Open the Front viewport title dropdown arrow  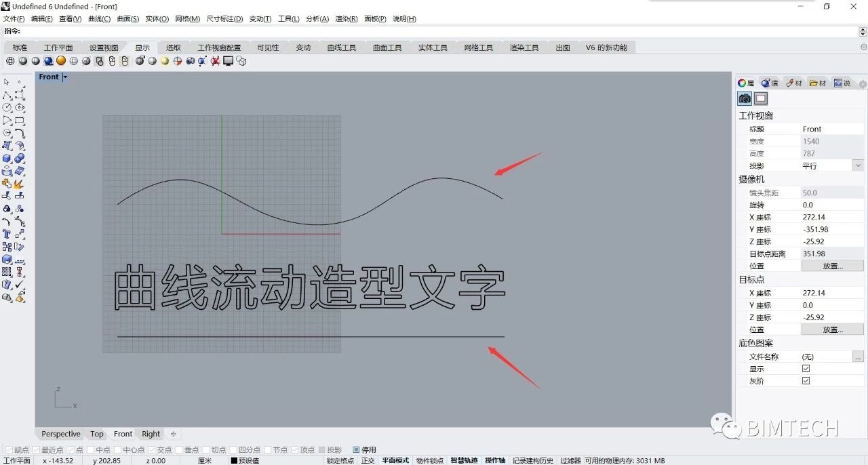click(65, 77)
